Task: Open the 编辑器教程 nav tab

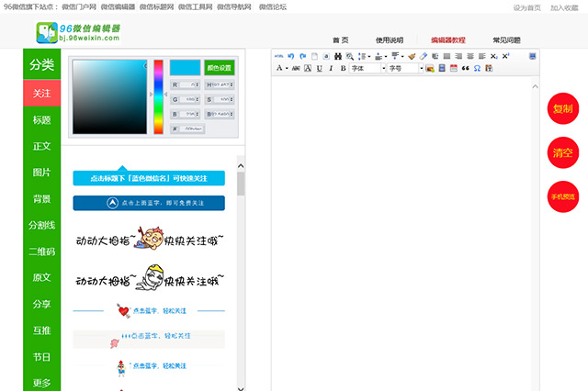Action: pyautogui.click(x=448, y=40)
